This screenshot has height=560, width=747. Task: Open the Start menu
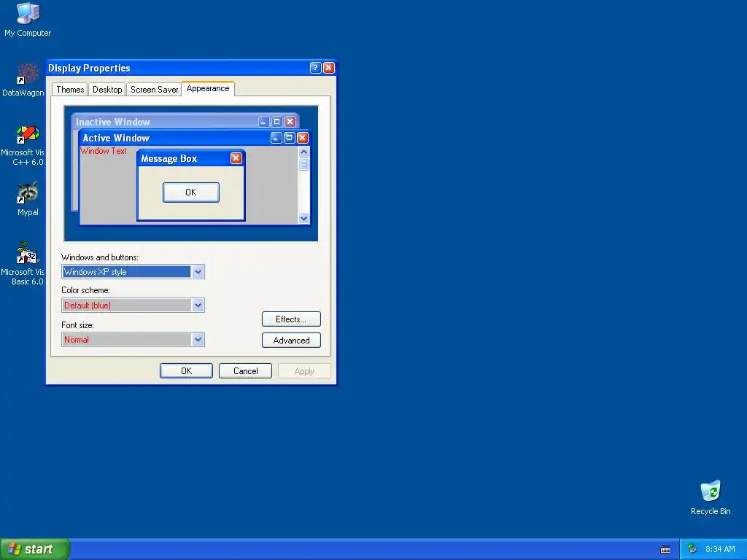pyautogui.click(x=35, y=549)
